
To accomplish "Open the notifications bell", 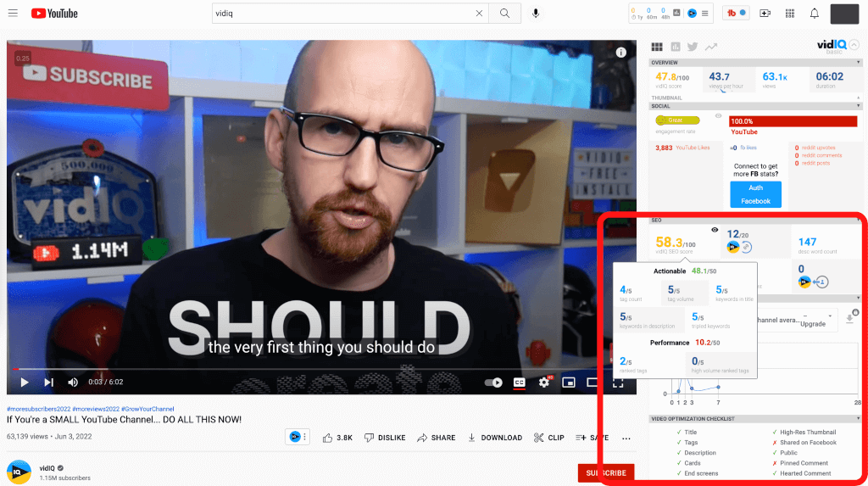I will click(814, 14).
